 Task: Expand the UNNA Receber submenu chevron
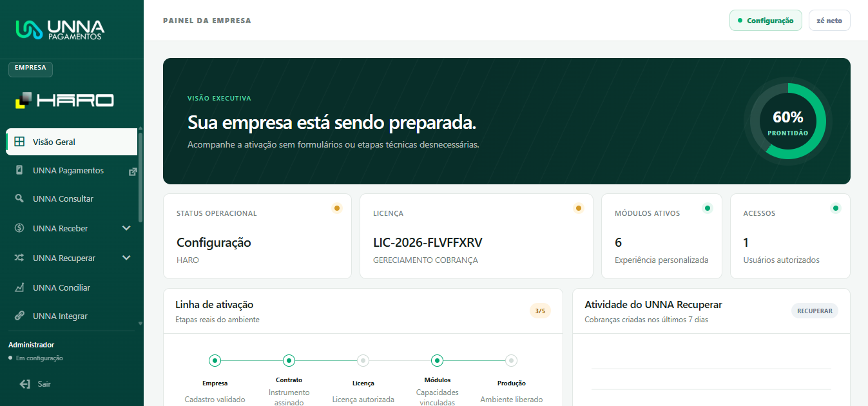point(126,228)
